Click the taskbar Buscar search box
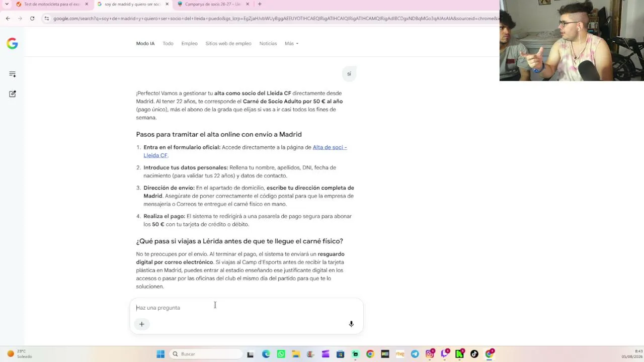644x362 pixels. (206, 354)
